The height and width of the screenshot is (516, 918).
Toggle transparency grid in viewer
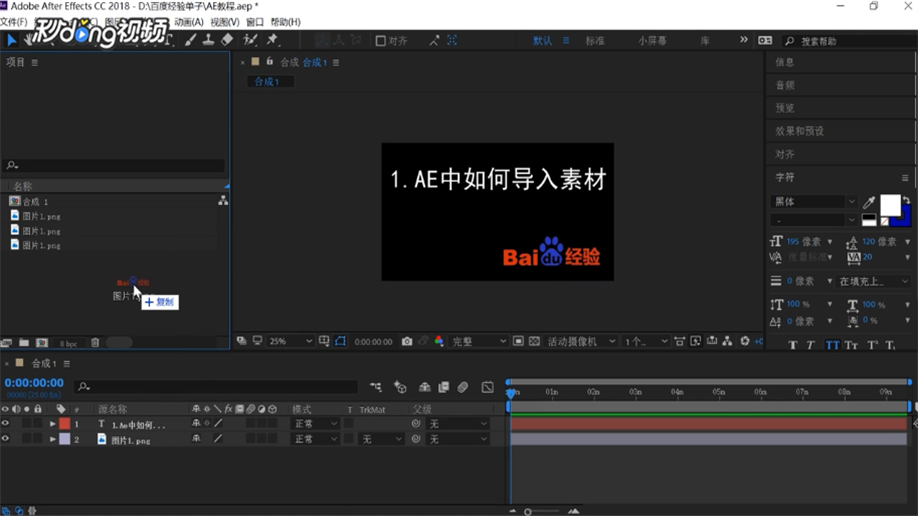click(x=534, y=341)
